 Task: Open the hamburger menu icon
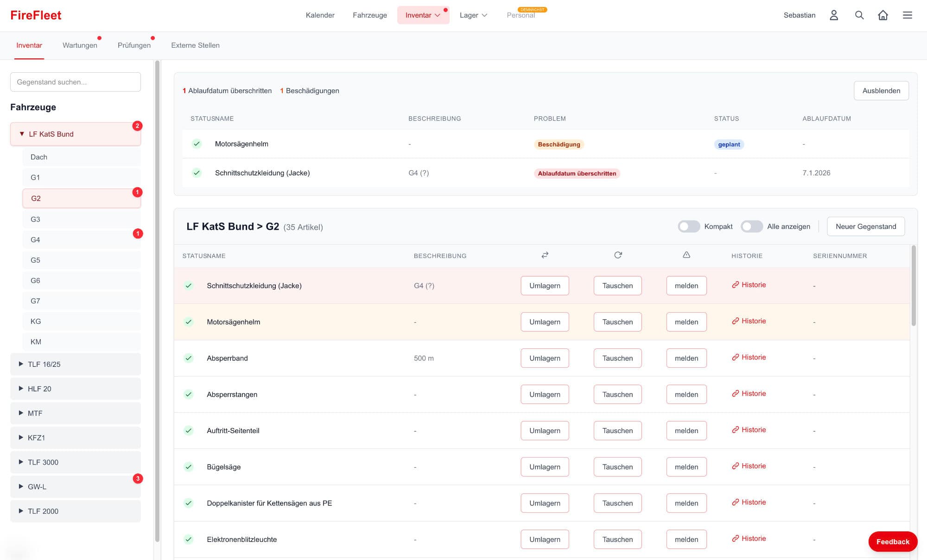click(x=907, y=15)
